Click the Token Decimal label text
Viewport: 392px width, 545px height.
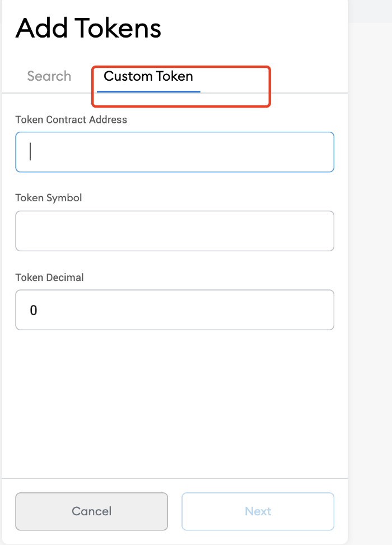50,278
